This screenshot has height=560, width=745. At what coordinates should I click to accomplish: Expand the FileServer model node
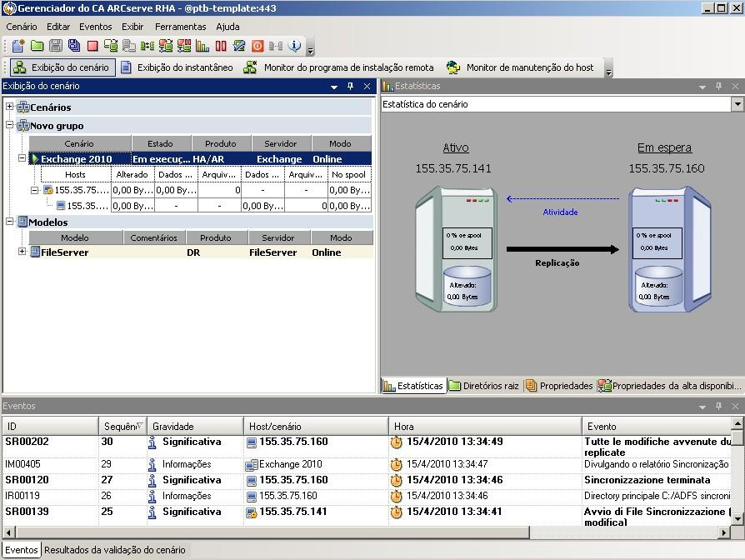22,252
